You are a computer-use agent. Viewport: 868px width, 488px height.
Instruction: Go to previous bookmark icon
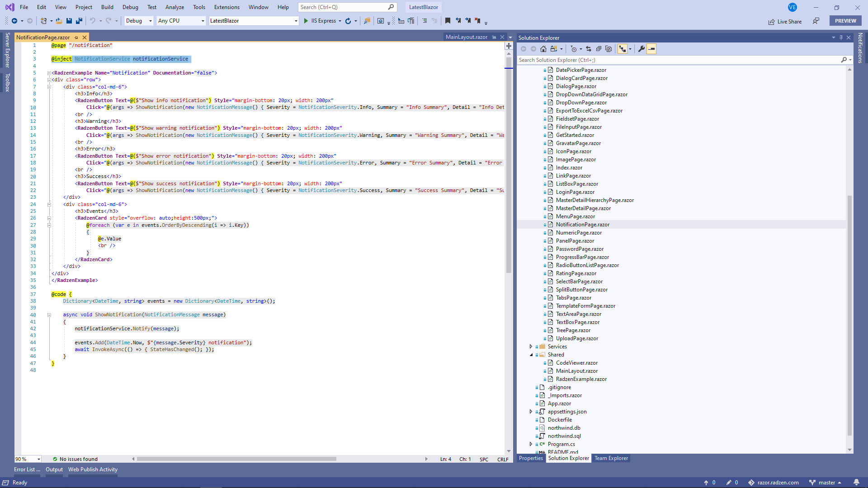458,21
